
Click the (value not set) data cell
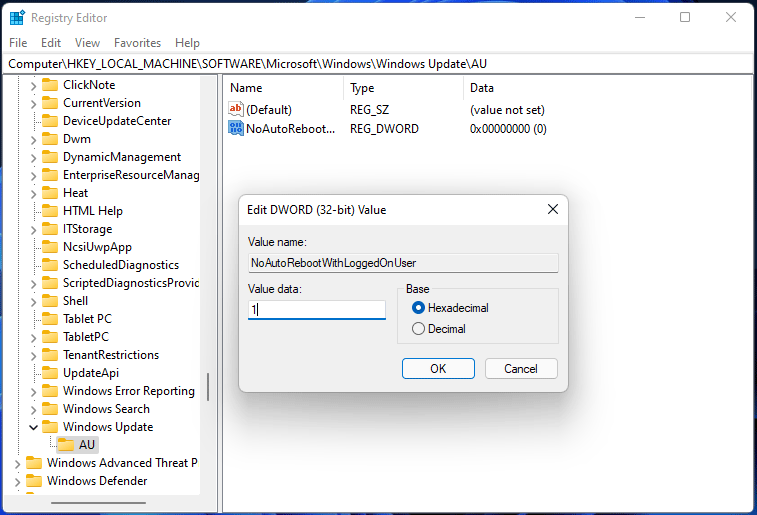pyautogui.click(x=507, y=110)
